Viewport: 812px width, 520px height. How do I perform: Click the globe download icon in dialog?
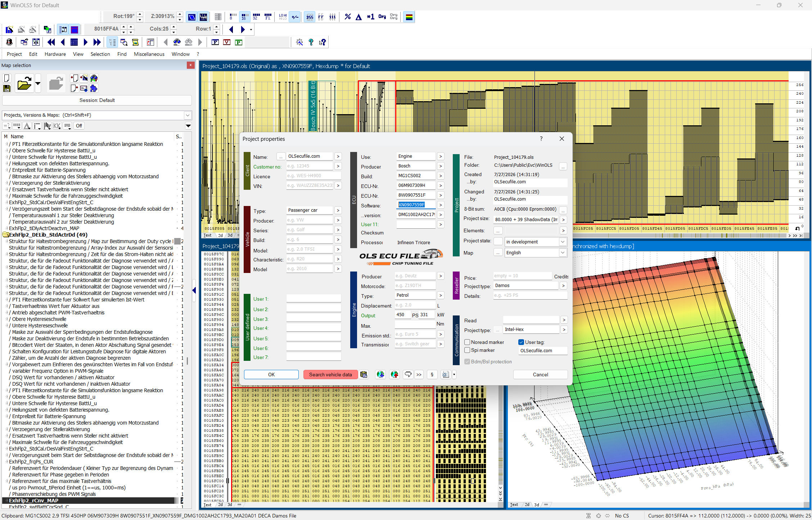[380, 375]
